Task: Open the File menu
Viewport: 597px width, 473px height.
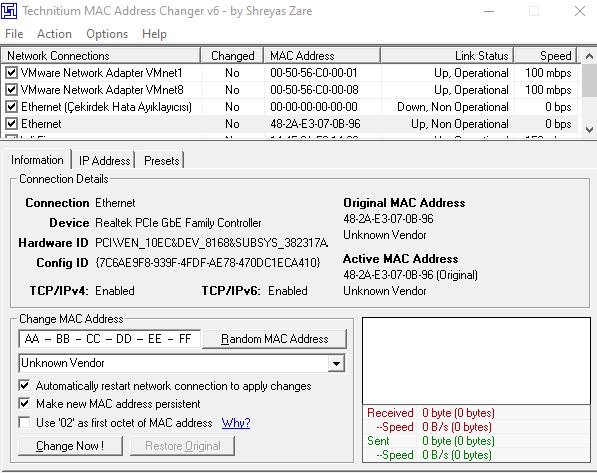Action: coord(14,34)
